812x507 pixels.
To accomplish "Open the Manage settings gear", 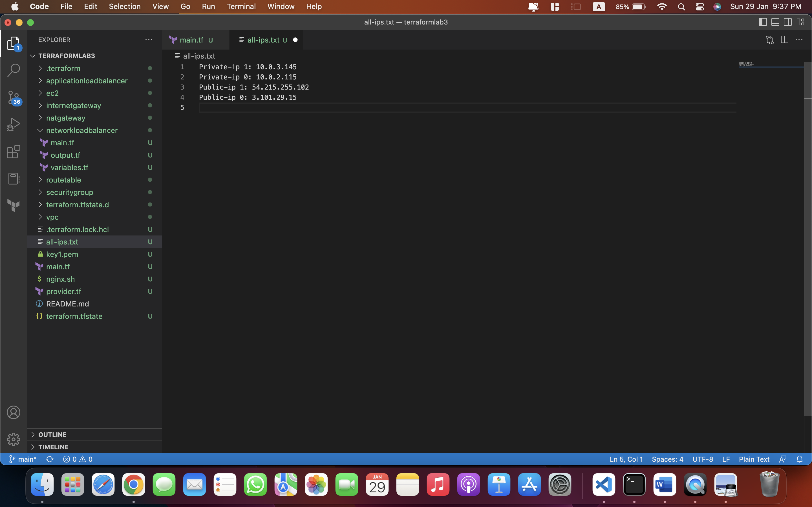I will [14, 439].
